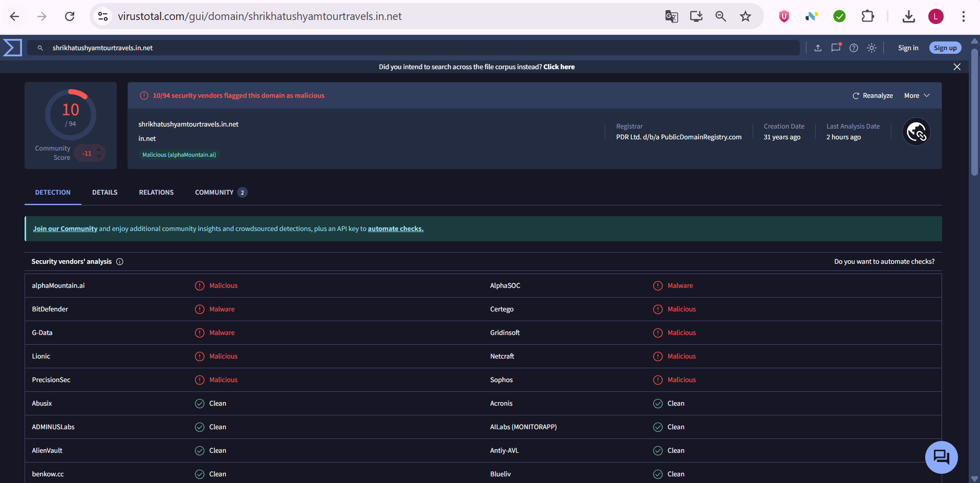Open the help question mark icon

tap(854, 48)
